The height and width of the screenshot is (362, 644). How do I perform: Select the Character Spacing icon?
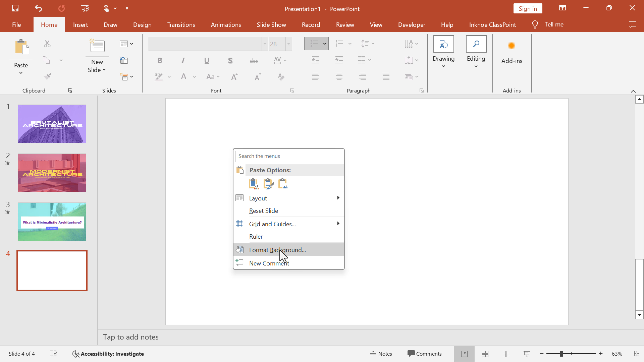(x=277, y=60)
